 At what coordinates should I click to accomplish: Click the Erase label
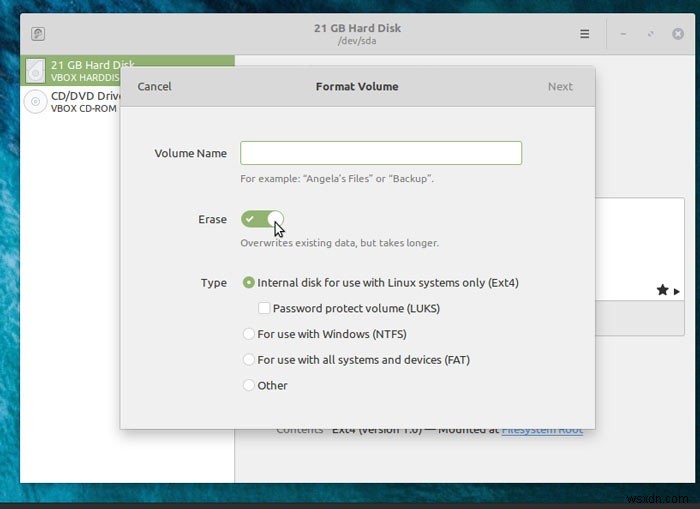click(212, 219)
